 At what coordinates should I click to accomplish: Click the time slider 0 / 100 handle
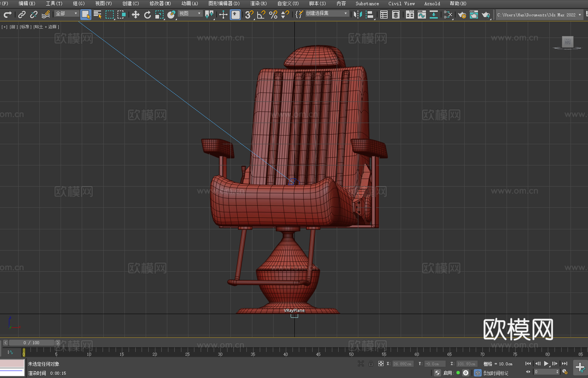(32, 343)
